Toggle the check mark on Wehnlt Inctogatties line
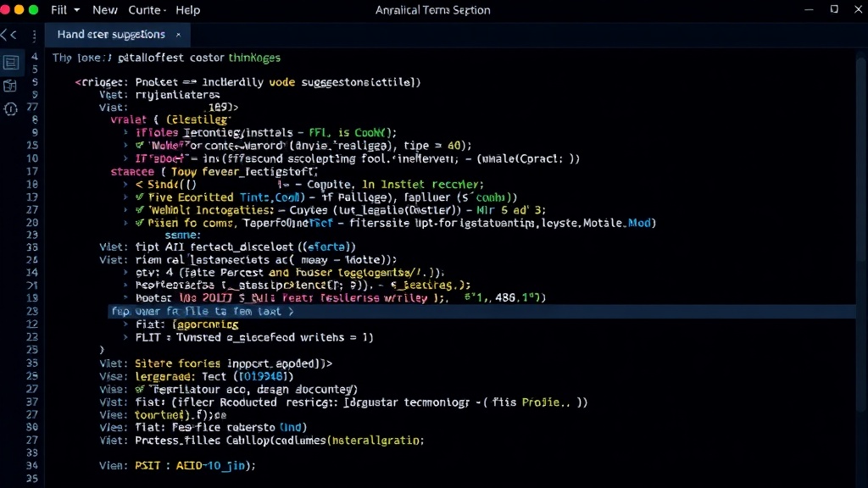868x488 pixels. [140, 210]
